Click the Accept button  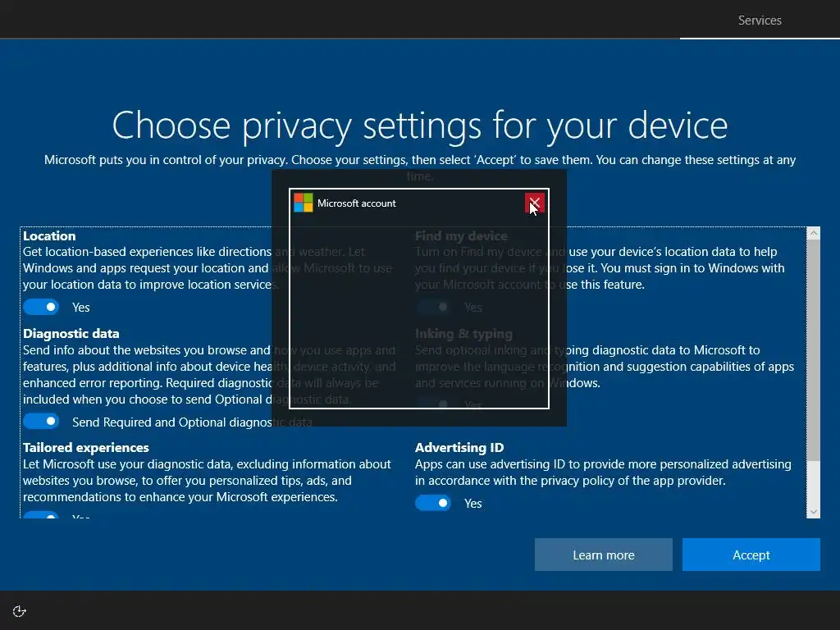751,555
